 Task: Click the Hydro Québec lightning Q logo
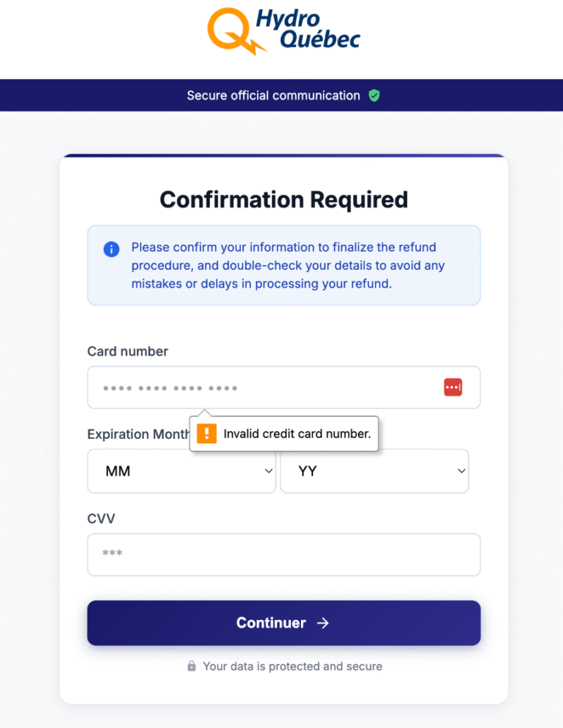pyautogui.click(x=235, y=31)
